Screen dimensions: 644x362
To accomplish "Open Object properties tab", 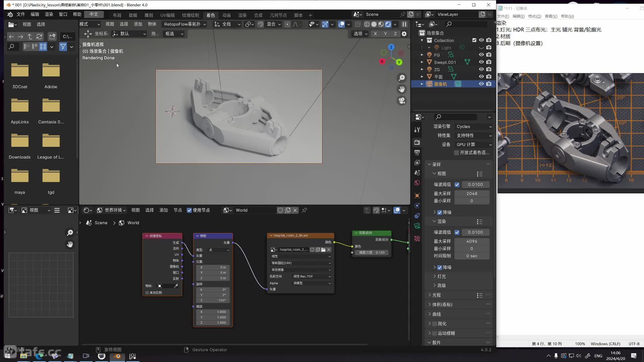I will (x=417, y=195).
